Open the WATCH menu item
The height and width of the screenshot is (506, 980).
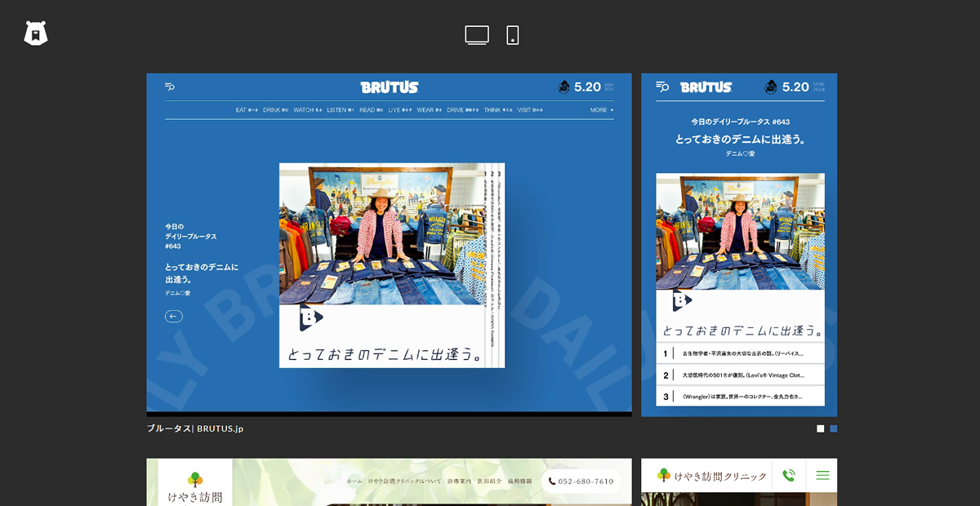(308, 110)
